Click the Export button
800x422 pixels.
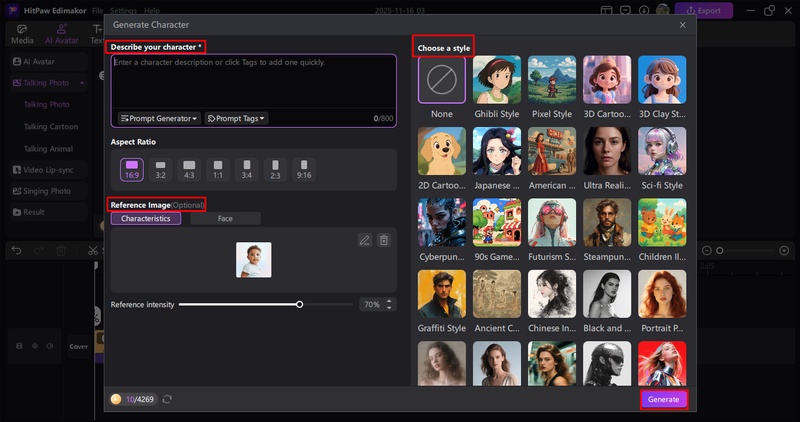point(704,10)
